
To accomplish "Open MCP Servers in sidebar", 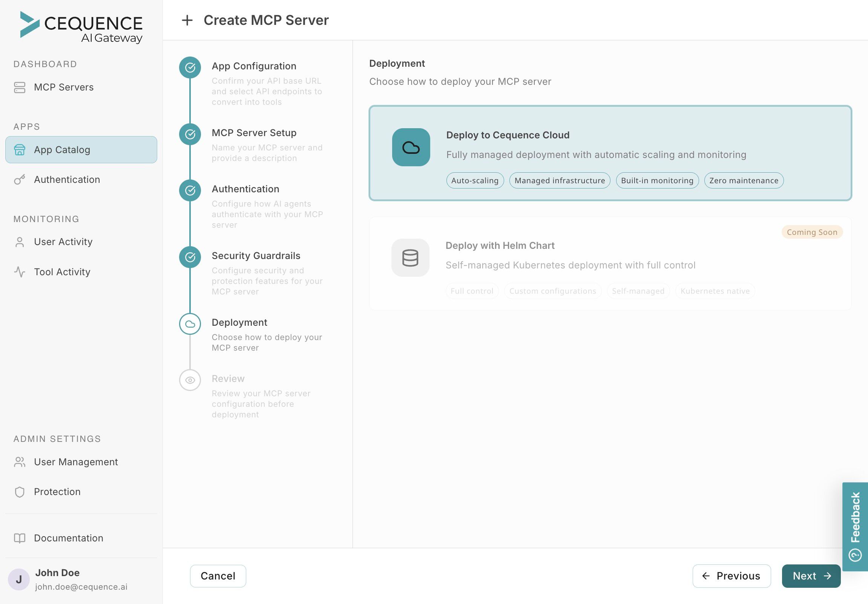I will click(x=63, y=87).
